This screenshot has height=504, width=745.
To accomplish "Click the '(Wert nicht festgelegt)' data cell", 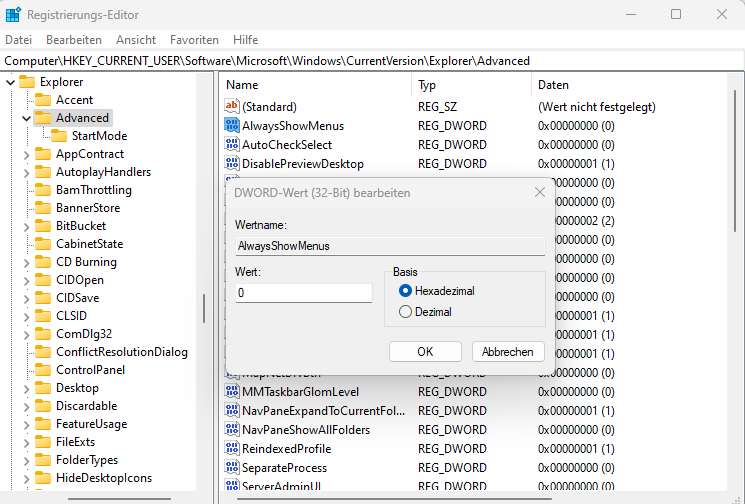I will tap(597, 107).
